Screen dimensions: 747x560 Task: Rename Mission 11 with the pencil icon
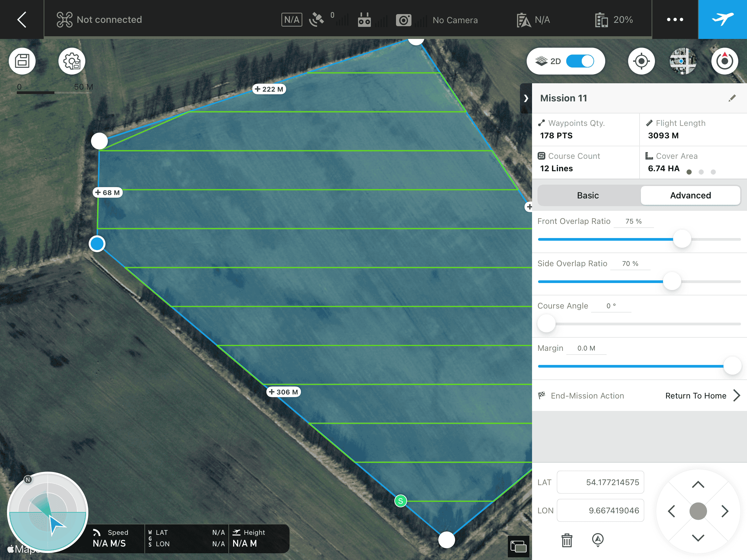pos(732,98)
